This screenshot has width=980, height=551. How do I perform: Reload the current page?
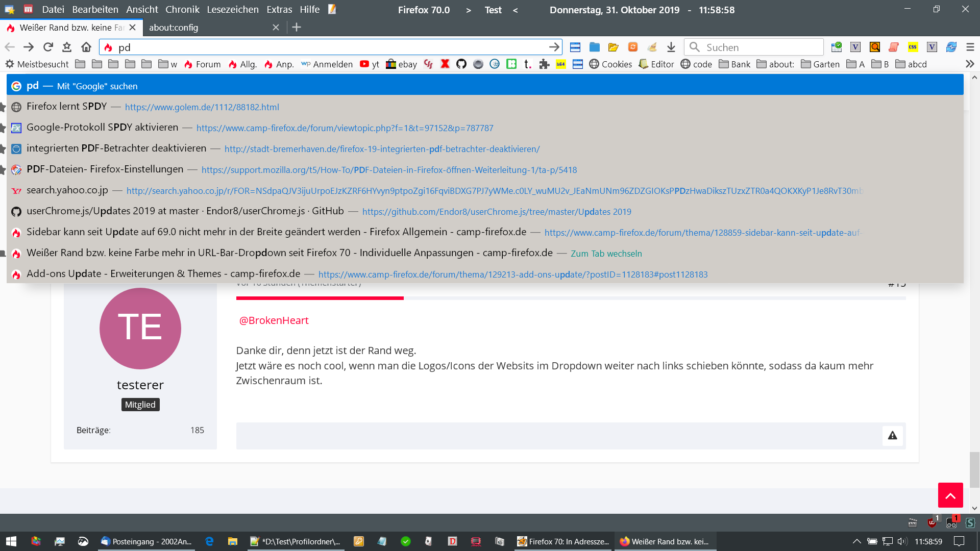tap(48, 47)
